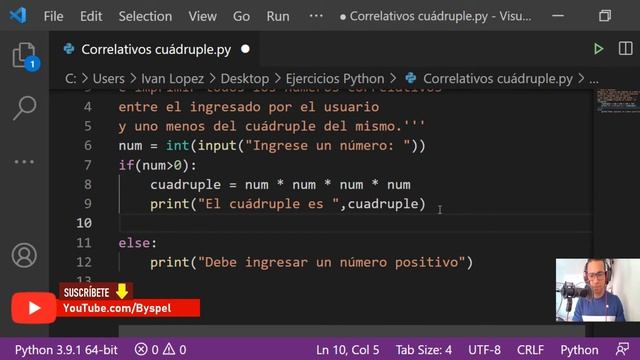Place cursor on empty line 10
The height and width of the screenshot is (360, 640).
tap(355, 223)
